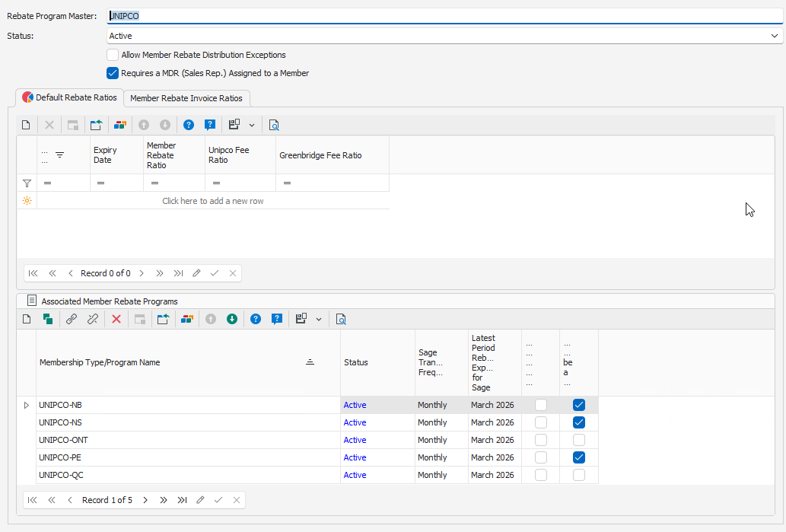Uncheck the last column checkbox for UNIPCO-NS

coord(579,422)
